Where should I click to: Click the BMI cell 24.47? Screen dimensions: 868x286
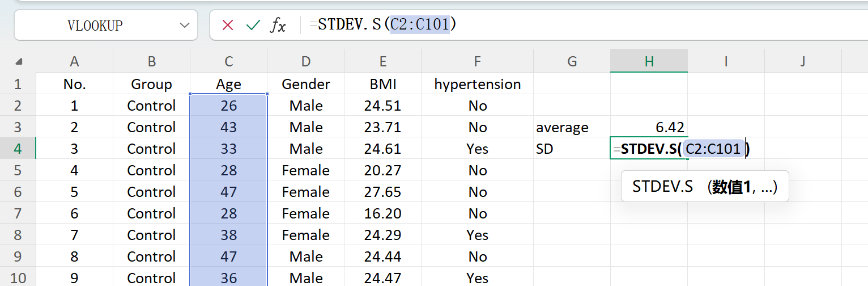point(383,277)
